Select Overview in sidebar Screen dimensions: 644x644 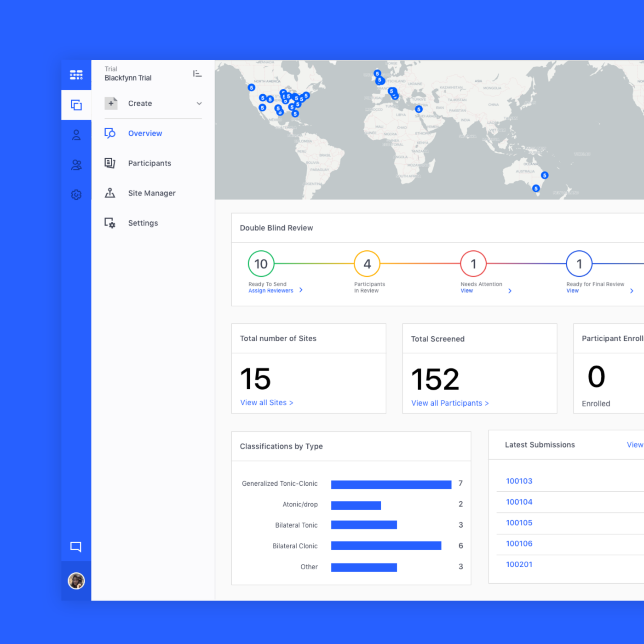[x=145, y=133]
